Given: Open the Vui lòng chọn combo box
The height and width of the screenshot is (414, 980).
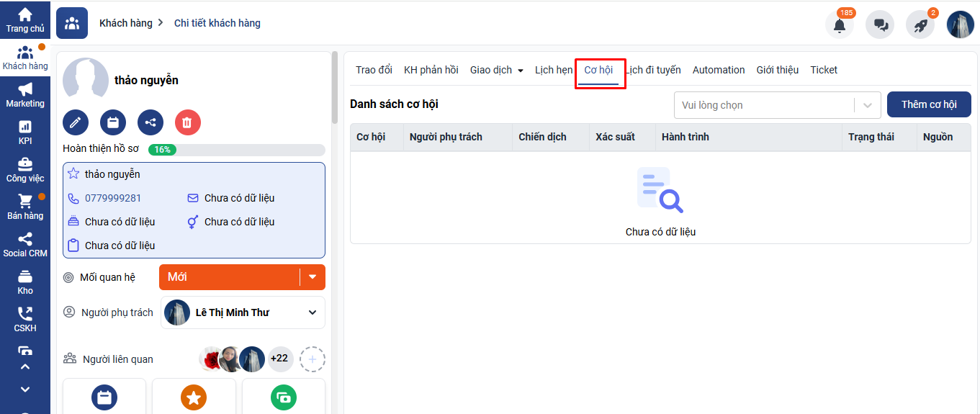Looking at the screenshot, I should pyautogui.click(x=777, y=105).
